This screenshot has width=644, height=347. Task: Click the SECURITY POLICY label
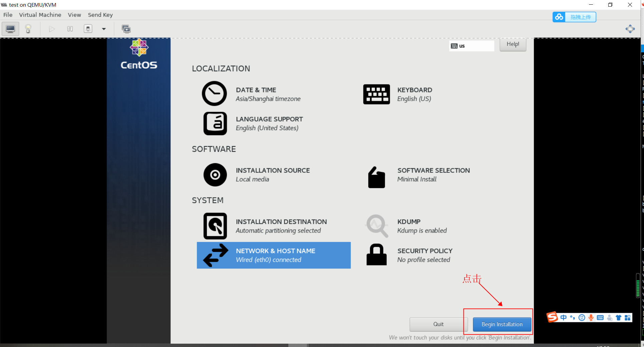[x=425, y=251]
